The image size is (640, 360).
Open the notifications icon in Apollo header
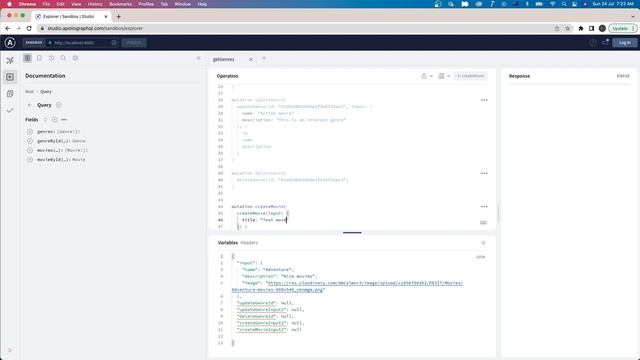(x=605, y=42)
